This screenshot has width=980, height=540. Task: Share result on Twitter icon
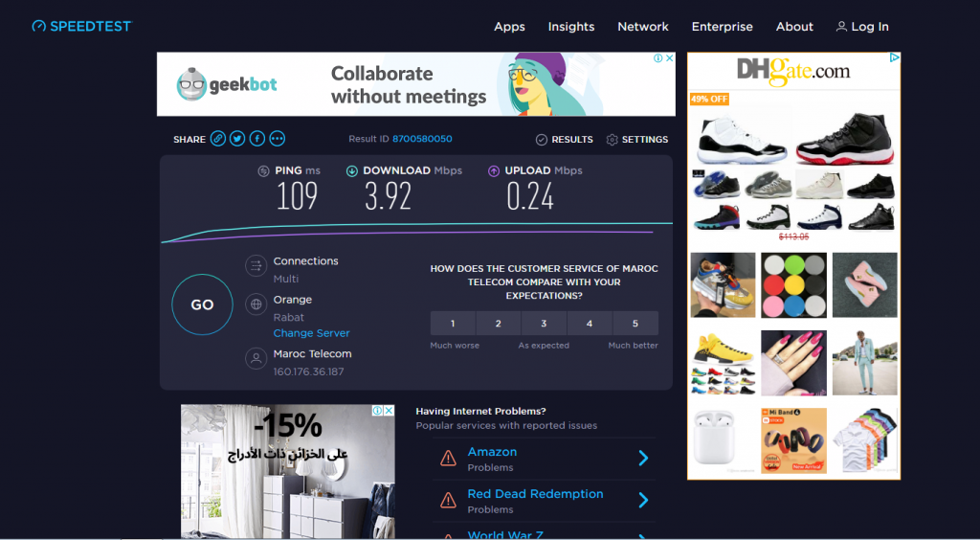(x=237, y=139)
